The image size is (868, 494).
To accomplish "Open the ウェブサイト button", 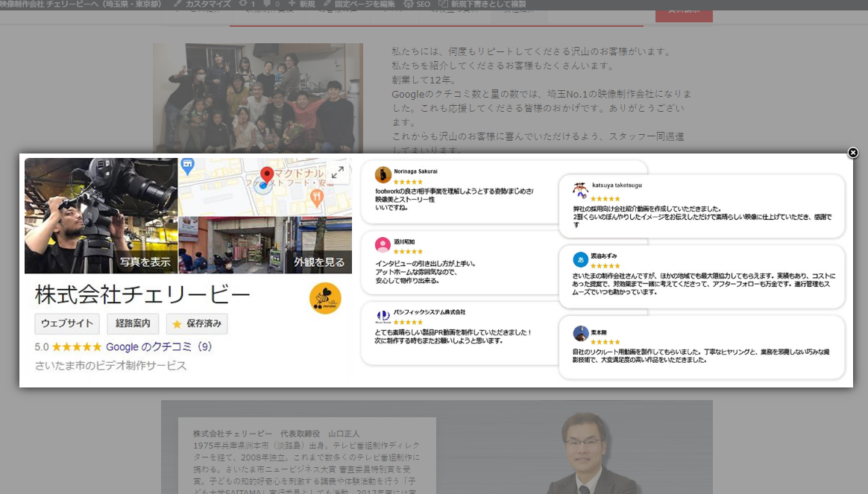I will click(67, 324).
